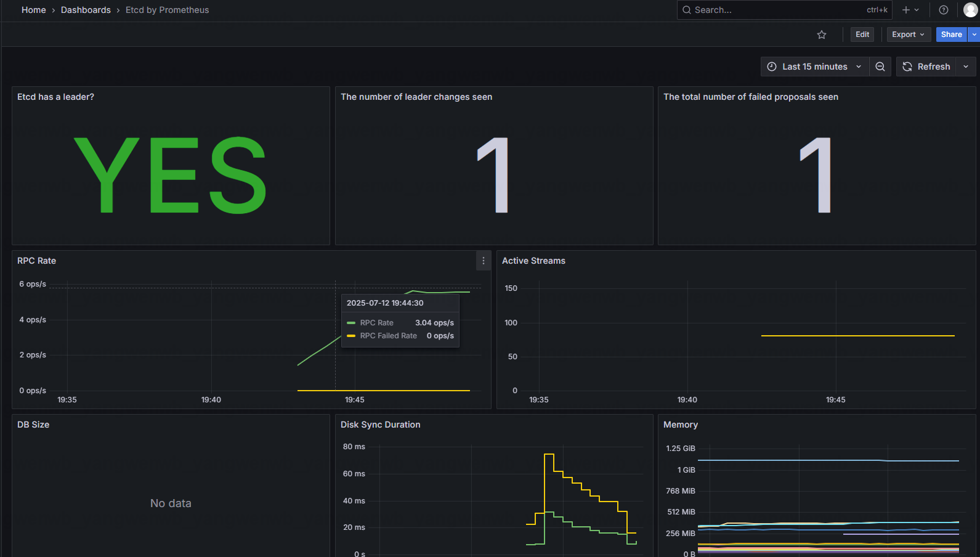Click the user profile avatar

coord(970,10)
